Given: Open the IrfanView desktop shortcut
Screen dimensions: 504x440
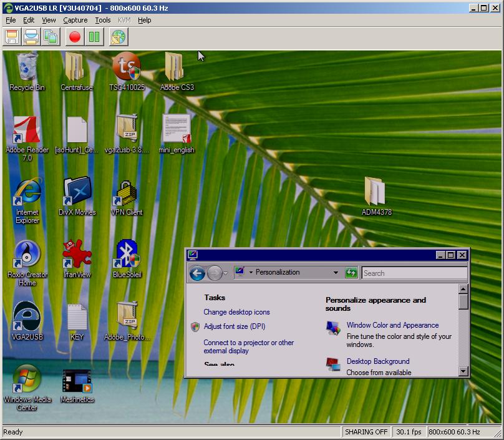Looking at the screenshot, I should (x=77, y=256).
